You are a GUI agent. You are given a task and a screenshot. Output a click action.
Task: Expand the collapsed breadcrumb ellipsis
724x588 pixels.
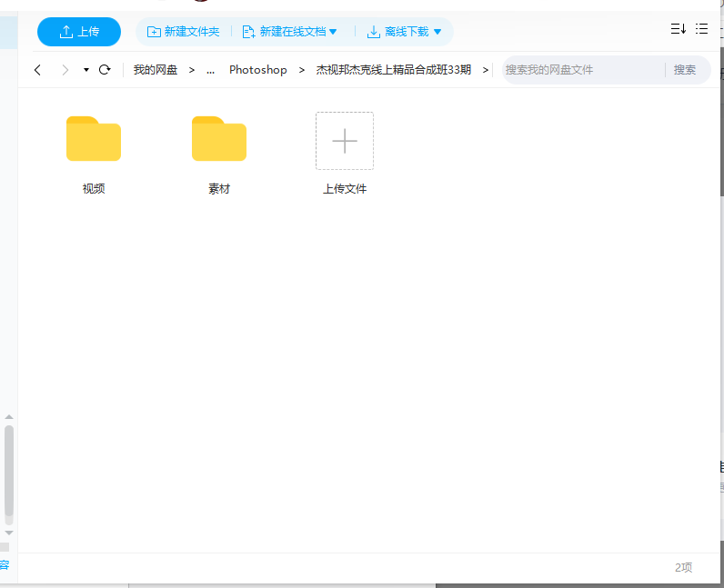point(210,71)
